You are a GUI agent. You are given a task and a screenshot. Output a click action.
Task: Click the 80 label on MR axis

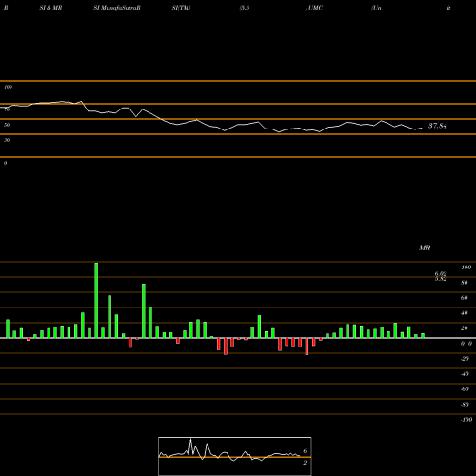click(x=465, y=283)
